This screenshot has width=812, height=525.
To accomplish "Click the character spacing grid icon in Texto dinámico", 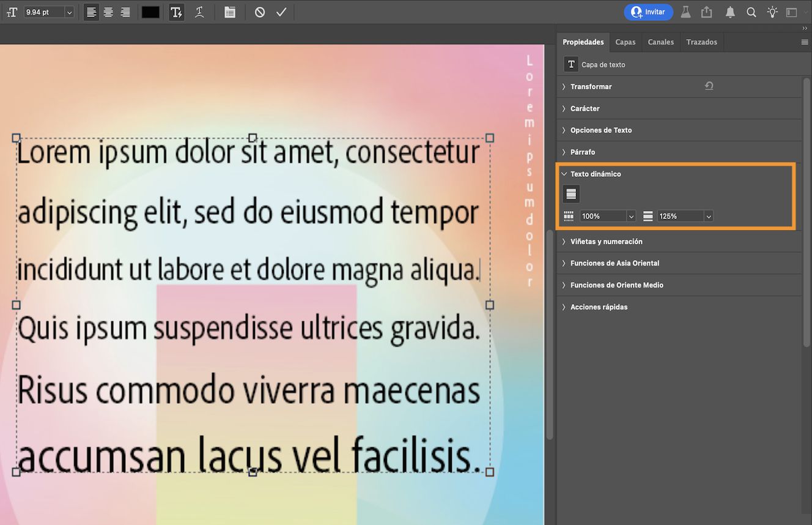I will tap(568, 215).
